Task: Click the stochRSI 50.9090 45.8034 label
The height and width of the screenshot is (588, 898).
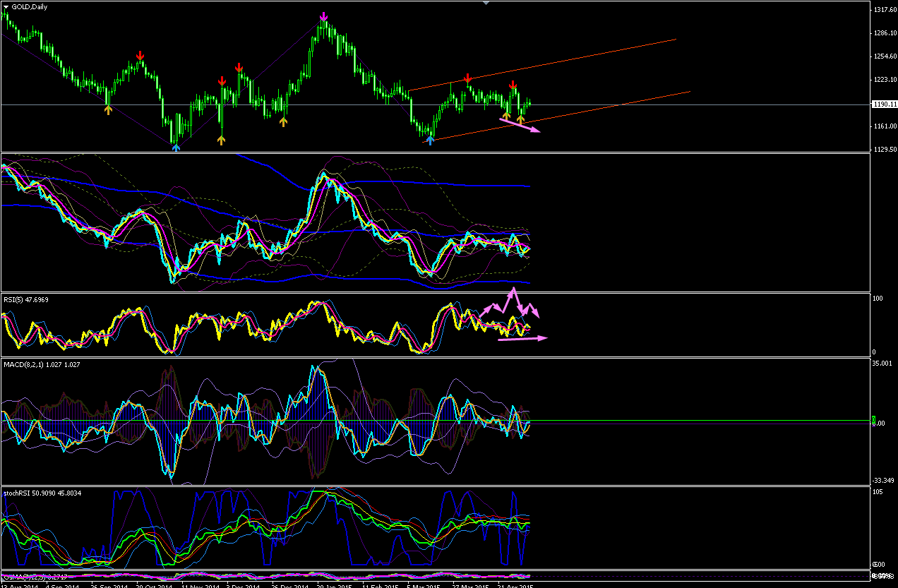Action: pos(42,493)
